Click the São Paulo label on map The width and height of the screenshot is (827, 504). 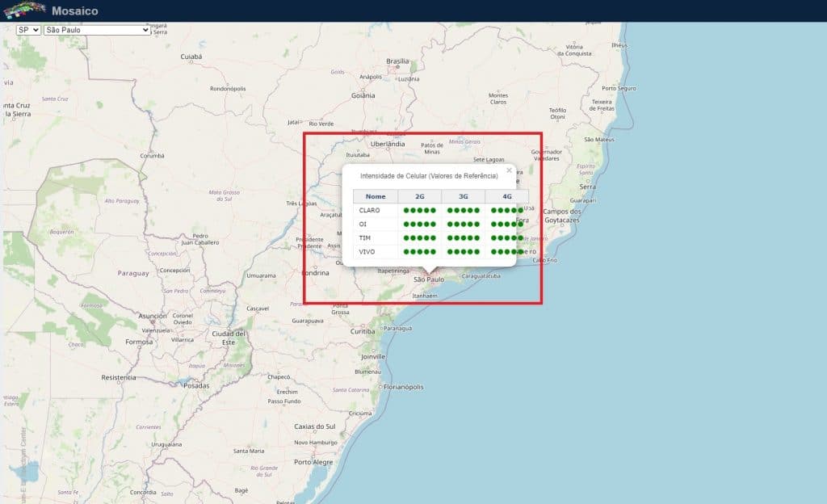pyautogui.click(x=429, y=279)
